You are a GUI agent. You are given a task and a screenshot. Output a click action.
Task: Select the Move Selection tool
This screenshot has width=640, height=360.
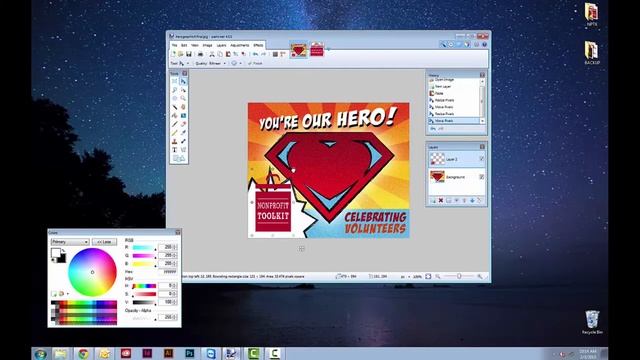point(183,90)
